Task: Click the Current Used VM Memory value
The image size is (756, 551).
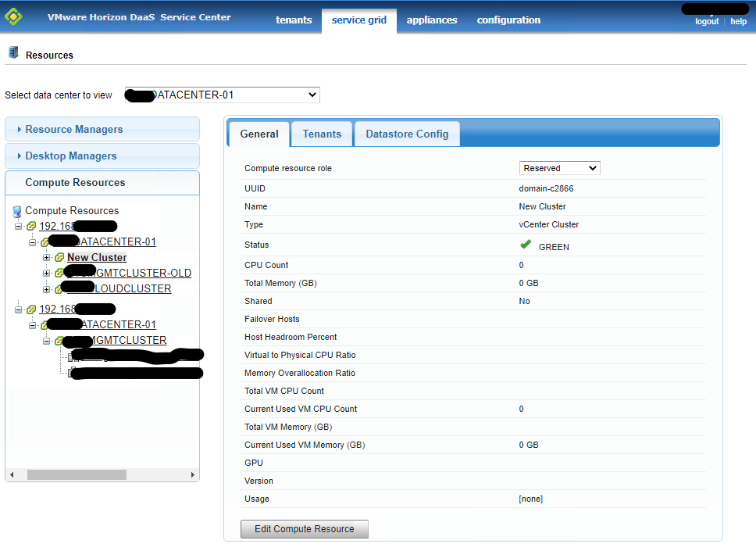Action: tap(529, 445)
